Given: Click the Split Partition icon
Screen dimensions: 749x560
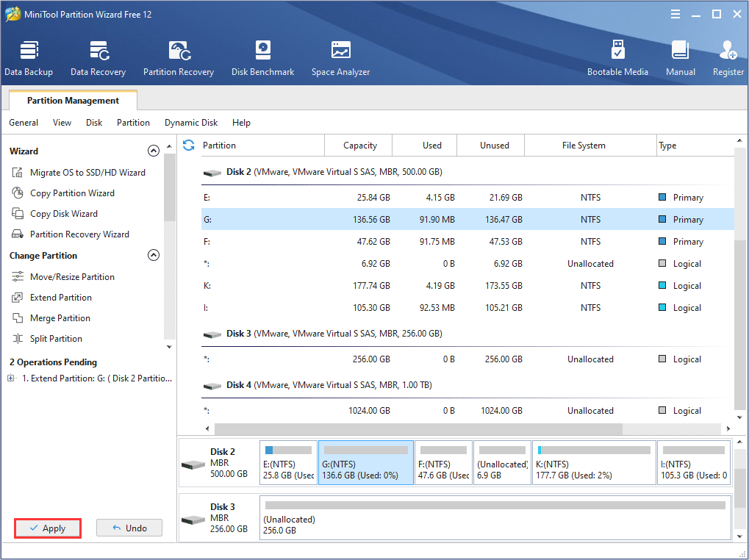Looking at the screenshot, I should [x=17, y=339].
